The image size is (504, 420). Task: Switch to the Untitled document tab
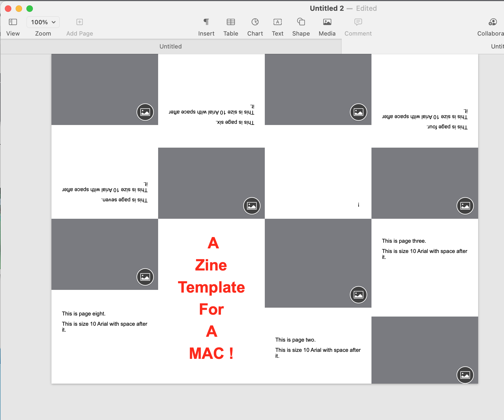[x=171, y=46]
